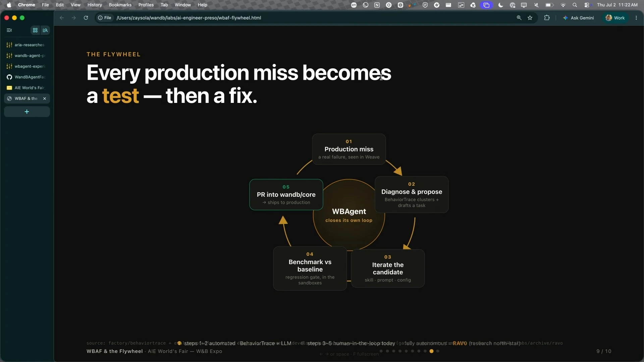The image size is (644, 362).
Task: Open the Chrome extensions puzzle icon
Action: (x=547, y=18)
